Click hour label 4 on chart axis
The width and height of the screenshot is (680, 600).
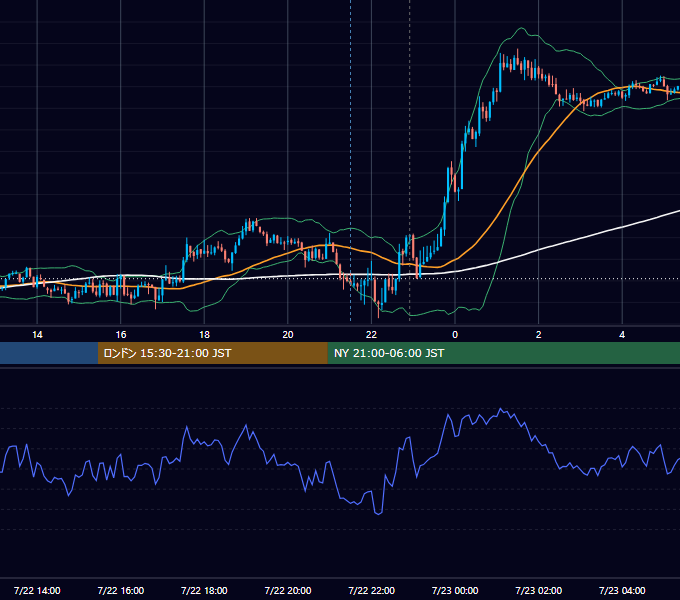(622, 335)
